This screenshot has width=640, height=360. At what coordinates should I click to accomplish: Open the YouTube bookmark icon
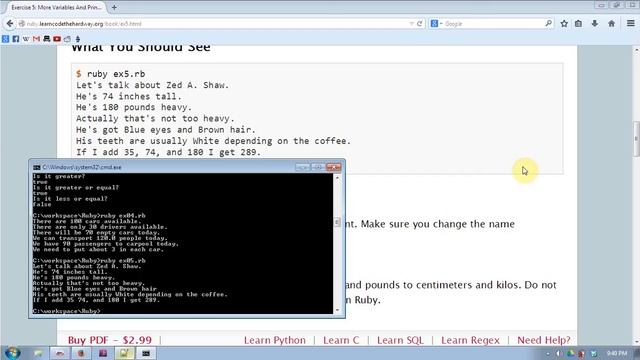[57, 39]
